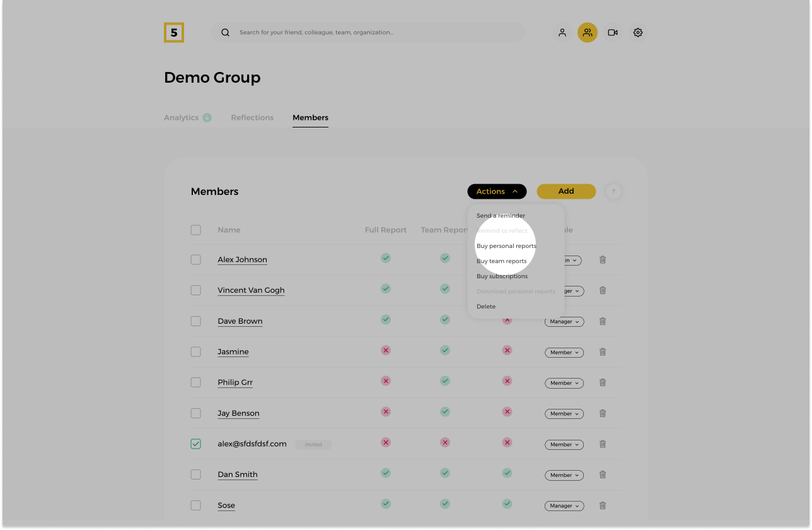Switch to the Reflections tab

252,118
